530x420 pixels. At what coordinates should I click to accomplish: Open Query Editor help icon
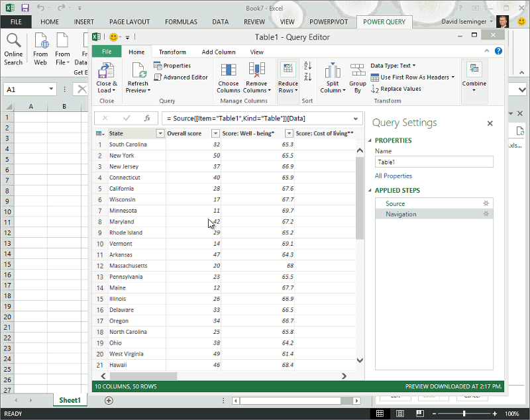(498, 51)
